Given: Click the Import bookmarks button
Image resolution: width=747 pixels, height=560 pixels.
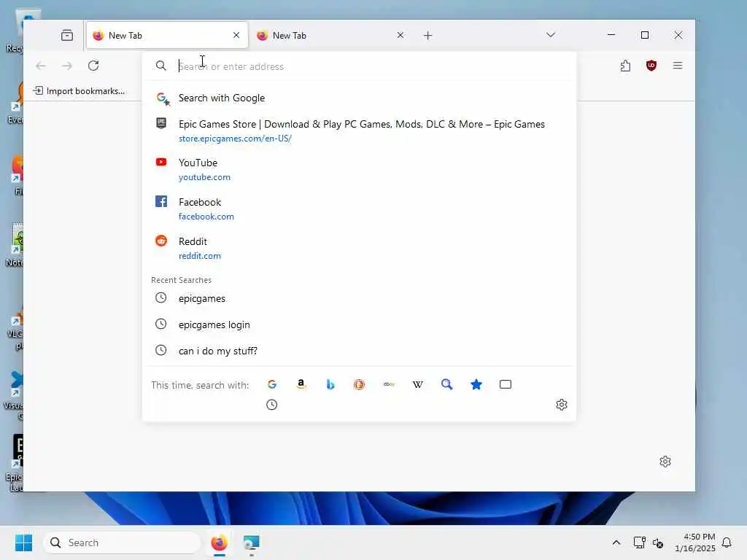Looking at the screenshot, I should 80,91.
